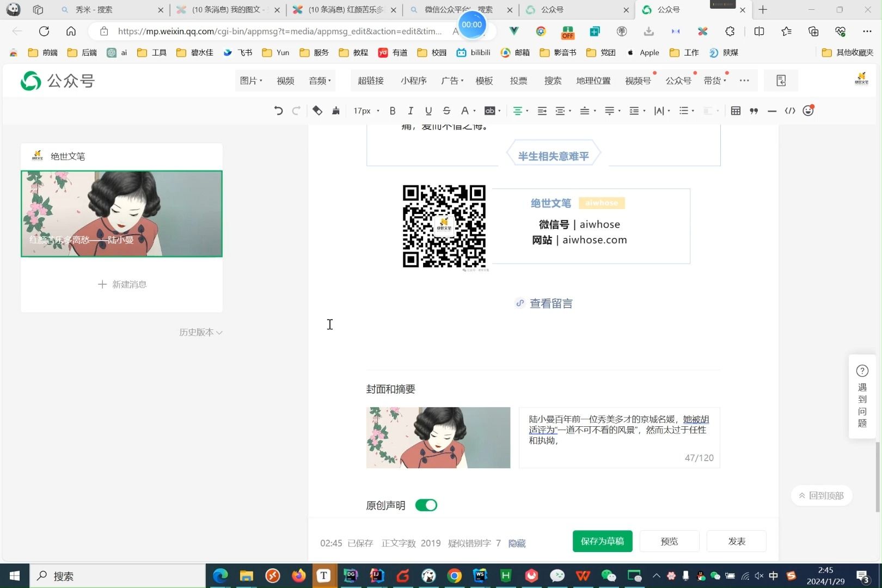882x588 pixels.
Task: Open browser favorites star icon
Action: tap(786, 31)
